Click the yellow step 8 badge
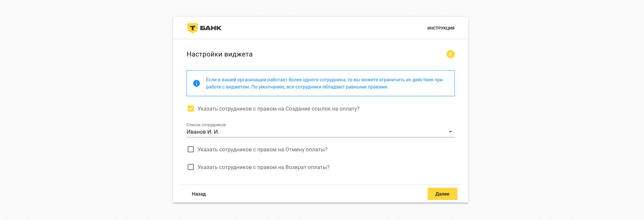The height and width of the screenshot is (220, 644). coord(450,54)
